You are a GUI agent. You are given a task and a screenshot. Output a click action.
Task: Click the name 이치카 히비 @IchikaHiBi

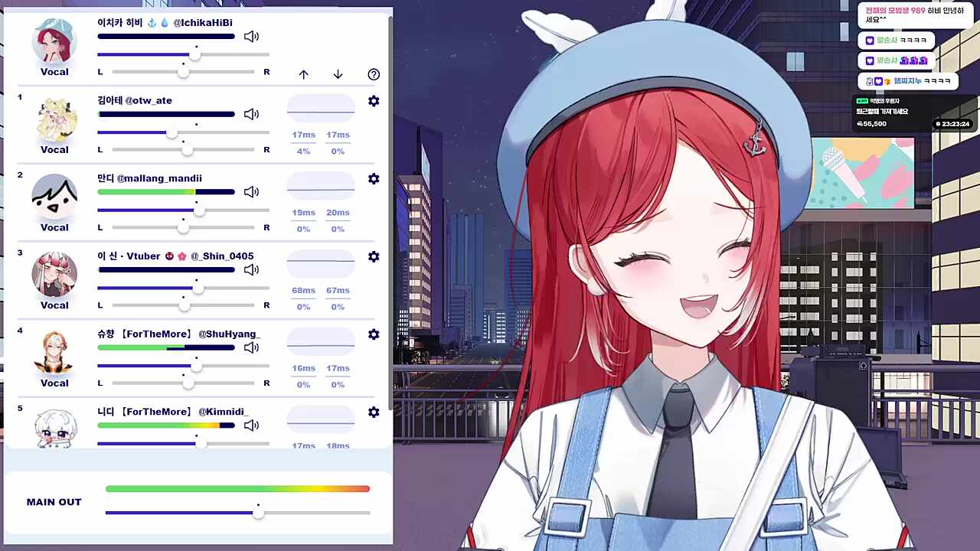(165, 23)
